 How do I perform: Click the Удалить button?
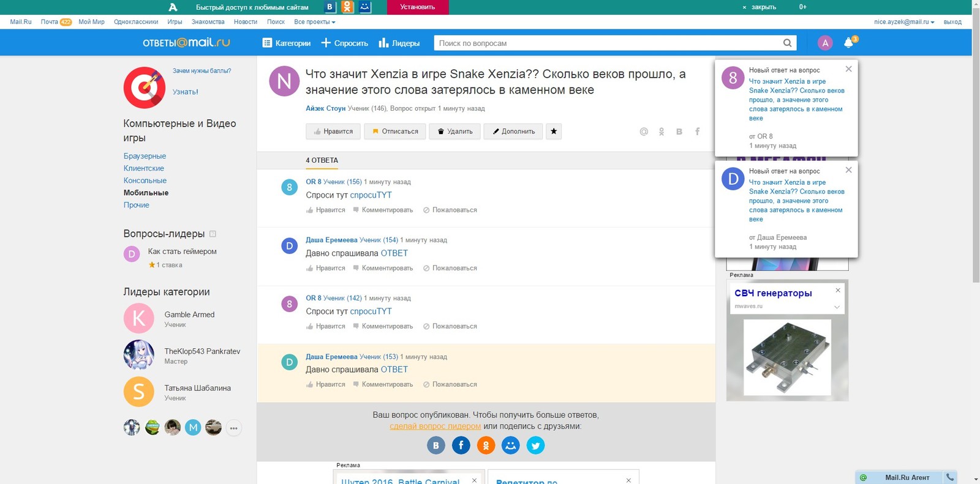coord(454,132)
